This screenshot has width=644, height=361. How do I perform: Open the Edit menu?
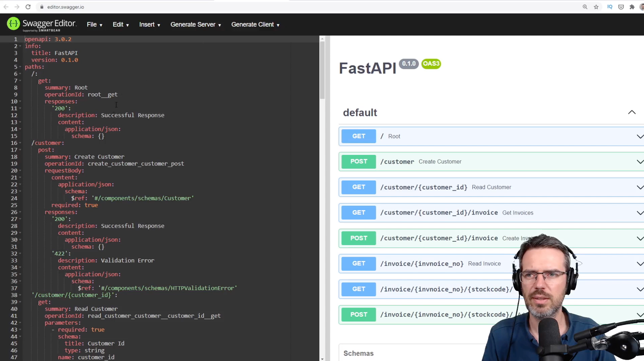tap(121, 25)
